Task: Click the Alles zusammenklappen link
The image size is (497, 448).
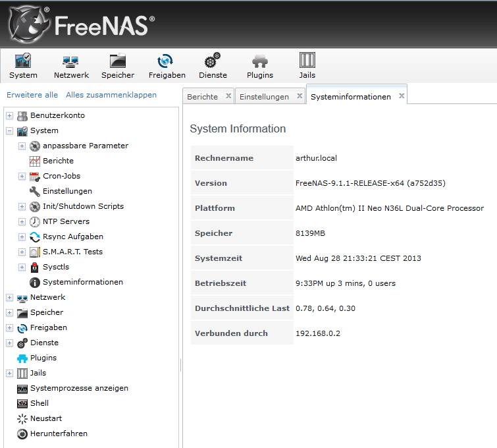Action: coord(111,95)
